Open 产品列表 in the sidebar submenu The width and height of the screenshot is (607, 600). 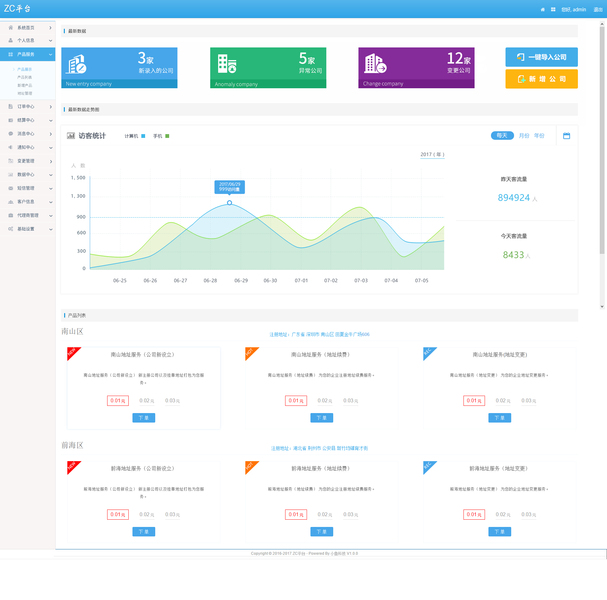(x=25, y=77)
